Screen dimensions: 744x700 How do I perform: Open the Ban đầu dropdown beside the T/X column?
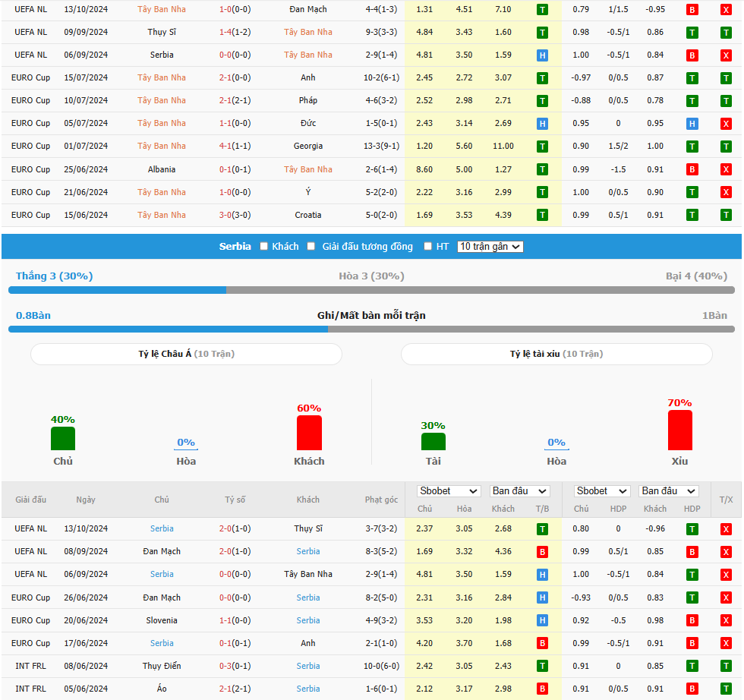(x=669, y=491)
